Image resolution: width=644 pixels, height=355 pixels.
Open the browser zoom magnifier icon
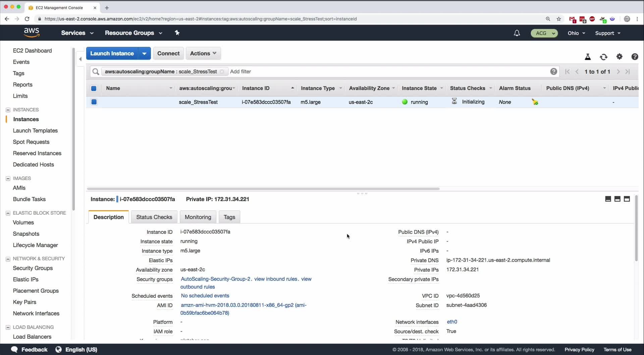click(x=548, y=19)
